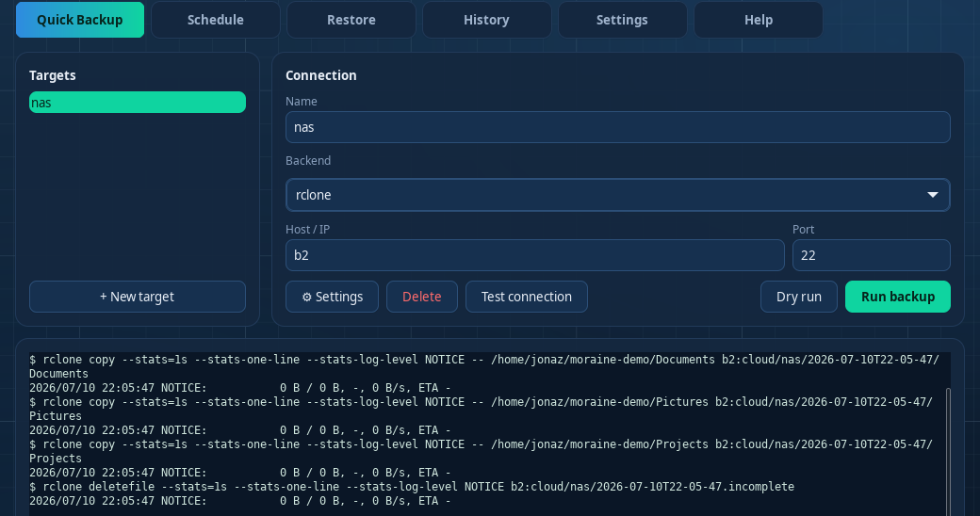
Task: Go to the History tab
Action: pyautogui.click(x=487, y=20)
